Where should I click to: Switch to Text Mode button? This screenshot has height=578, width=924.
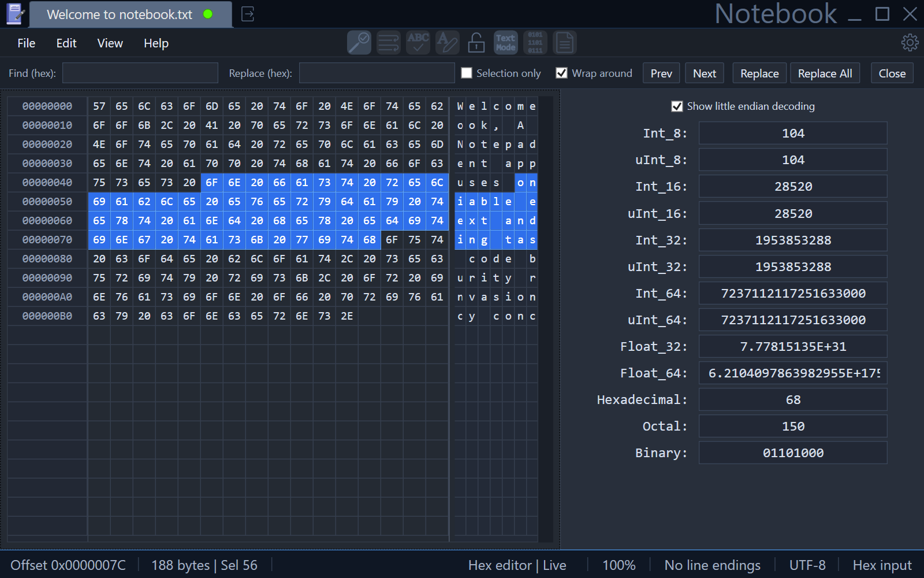click(x=506, y=43)
